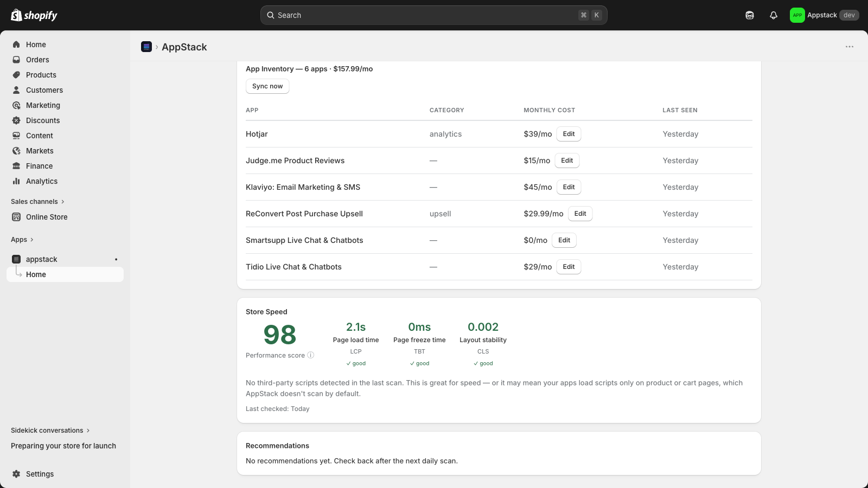Click the Shopify logo

(34, 15)
